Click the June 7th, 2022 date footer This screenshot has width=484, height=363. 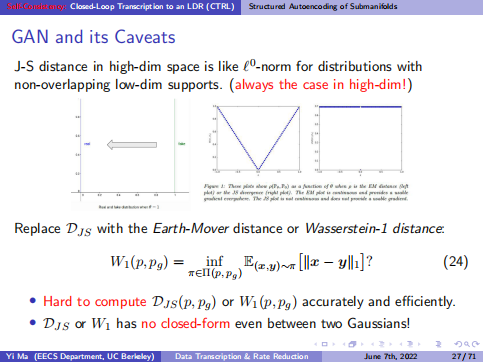point(390,357)
